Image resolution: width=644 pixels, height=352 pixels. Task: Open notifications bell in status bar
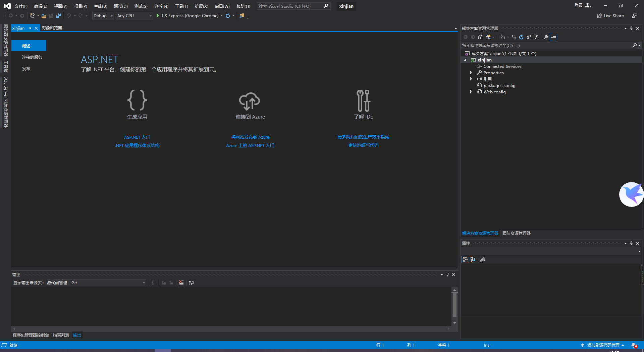click(634, 345)
